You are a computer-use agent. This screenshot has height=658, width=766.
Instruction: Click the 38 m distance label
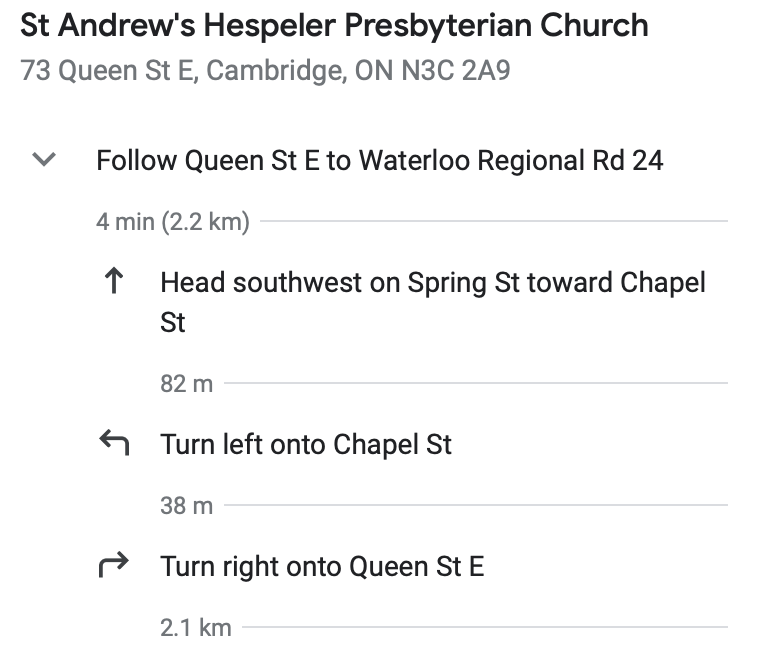point(187,506)
